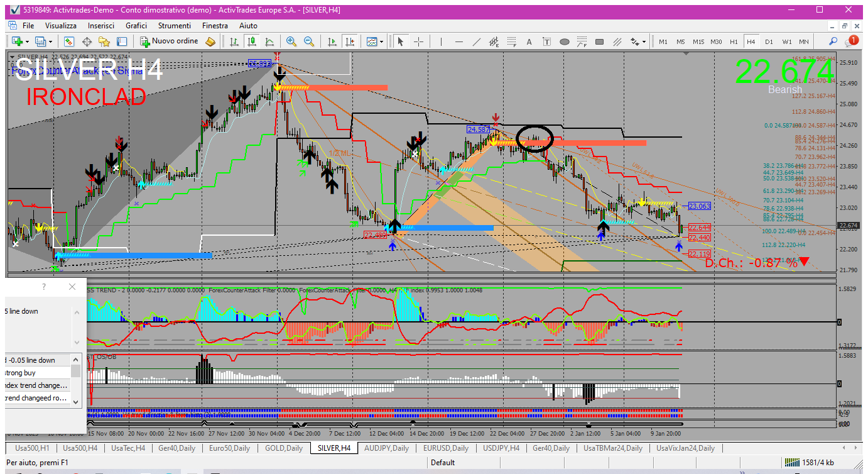Switch to the UsaVixJan24,Daily chart tab
This screenshot has width=868, height=474.
click(686, 448)
